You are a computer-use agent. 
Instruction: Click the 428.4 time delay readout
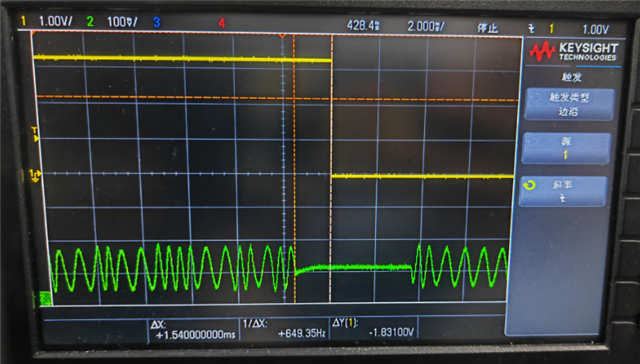(363, 25)
